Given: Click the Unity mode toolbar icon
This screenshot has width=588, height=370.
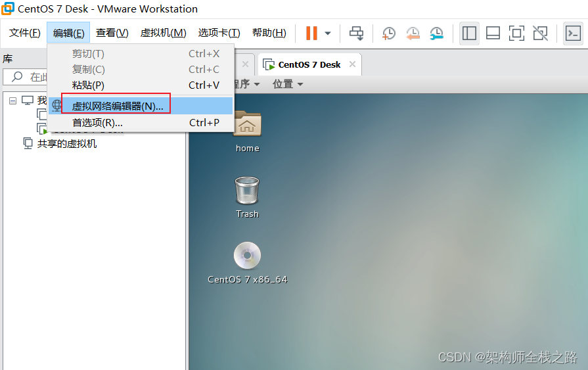Looking at the screenshot, I should pos(540,33).
